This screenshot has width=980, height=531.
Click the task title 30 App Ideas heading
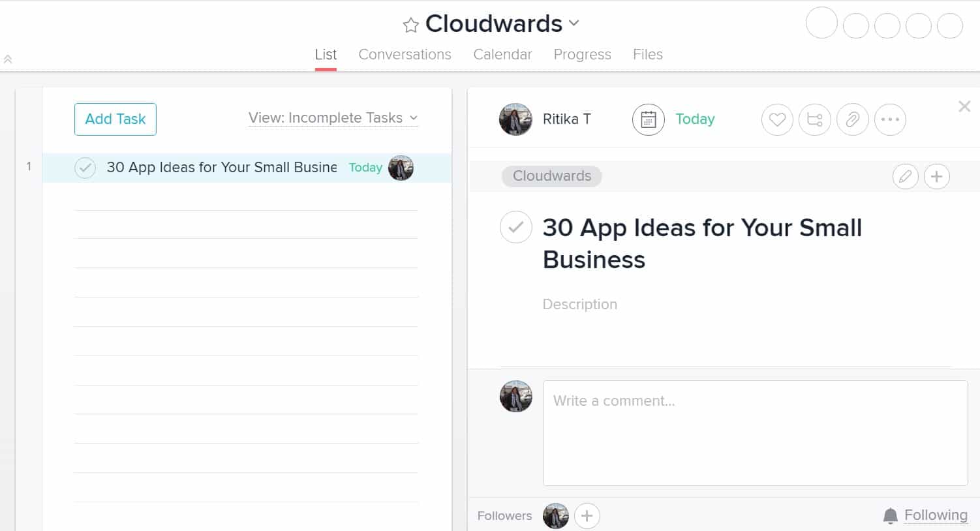pos(702,243)
